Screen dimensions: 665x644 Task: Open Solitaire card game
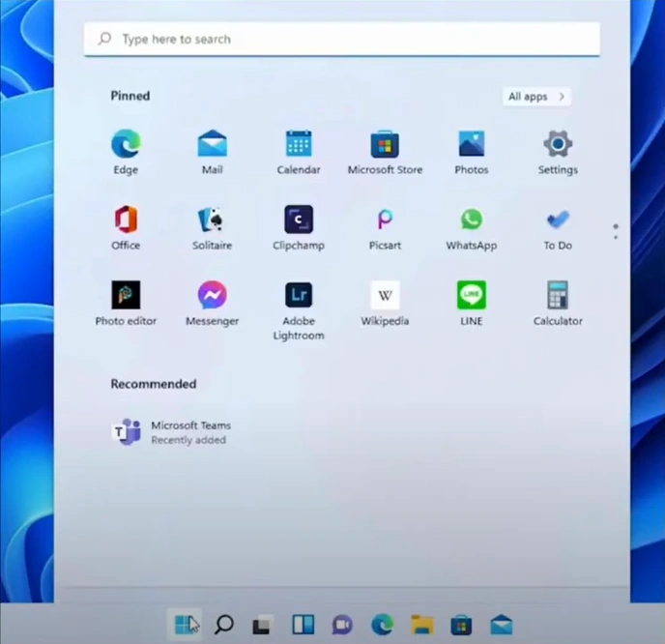212,227
